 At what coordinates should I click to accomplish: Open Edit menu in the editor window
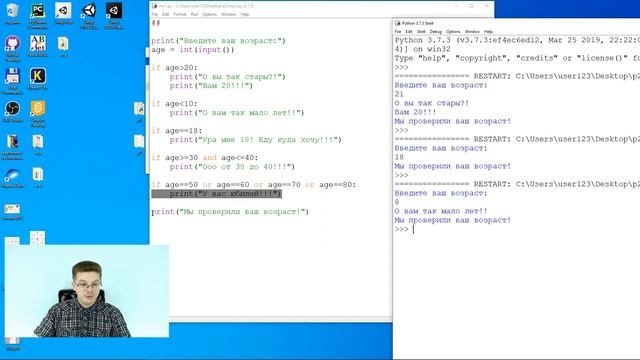click(x=165, y=14)
